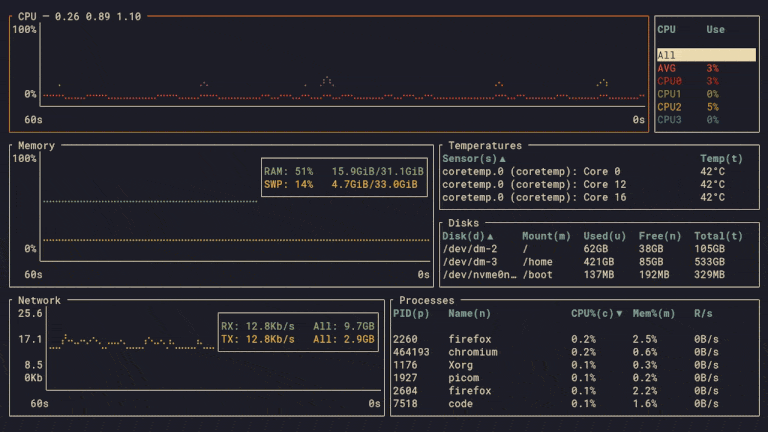Sort processes by PID(p) header
768x432 pixels.
(x=411, y=314)
